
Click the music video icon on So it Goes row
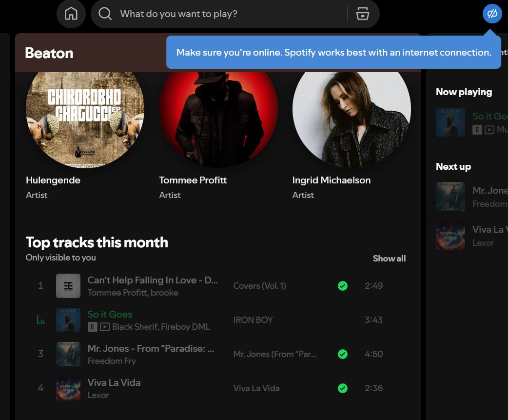(x=105, y=327)
